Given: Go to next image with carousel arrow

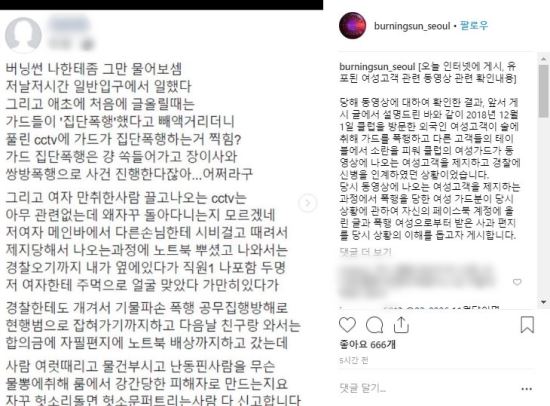Looking at the screenshot, I should (x=308, y=203).
